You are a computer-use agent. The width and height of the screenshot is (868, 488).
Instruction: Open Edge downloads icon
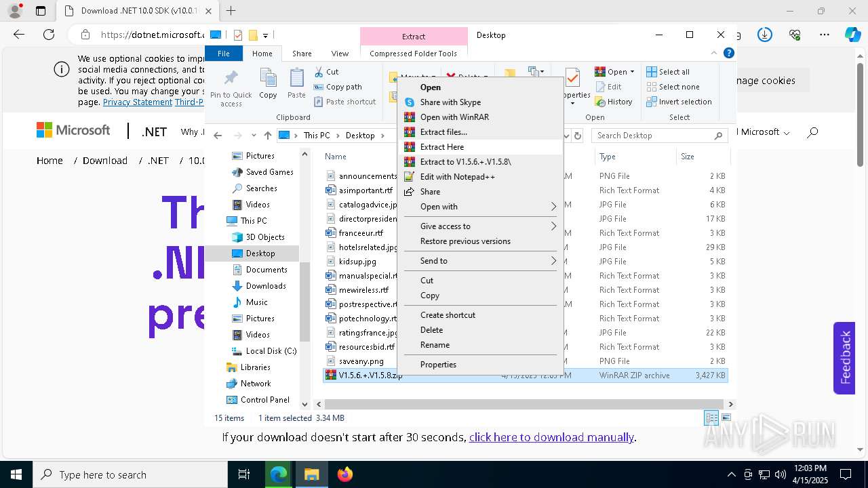point(765,35)
